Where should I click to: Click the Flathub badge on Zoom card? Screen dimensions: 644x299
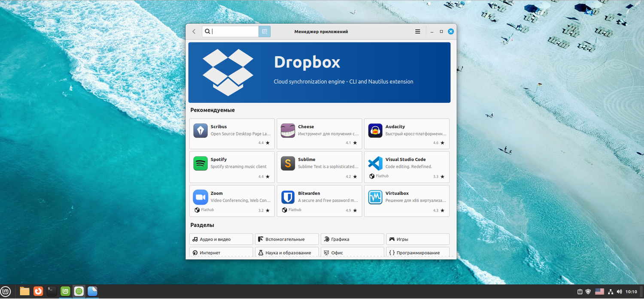[204, 210]
